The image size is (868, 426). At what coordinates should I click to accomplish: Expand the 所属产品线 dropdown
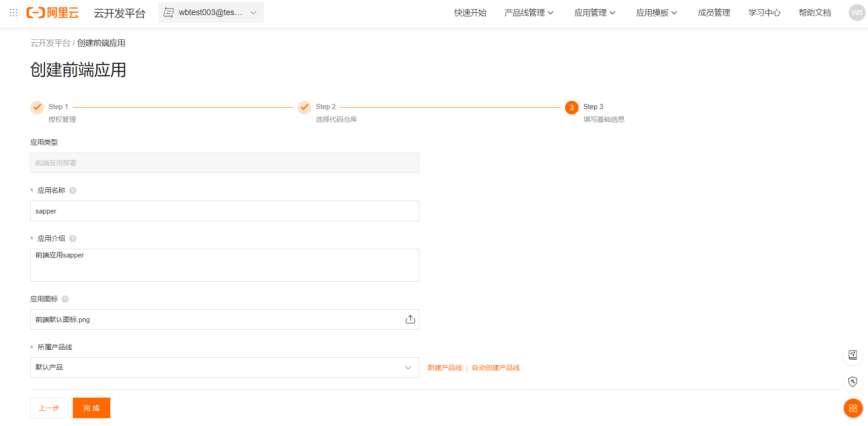coord(224,367)
